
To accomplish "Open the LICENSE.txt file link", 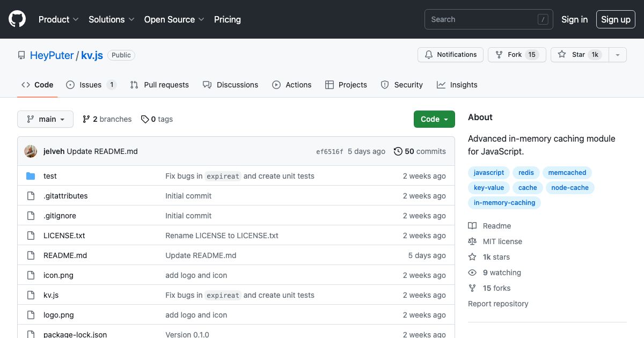I will pos(64,236).
